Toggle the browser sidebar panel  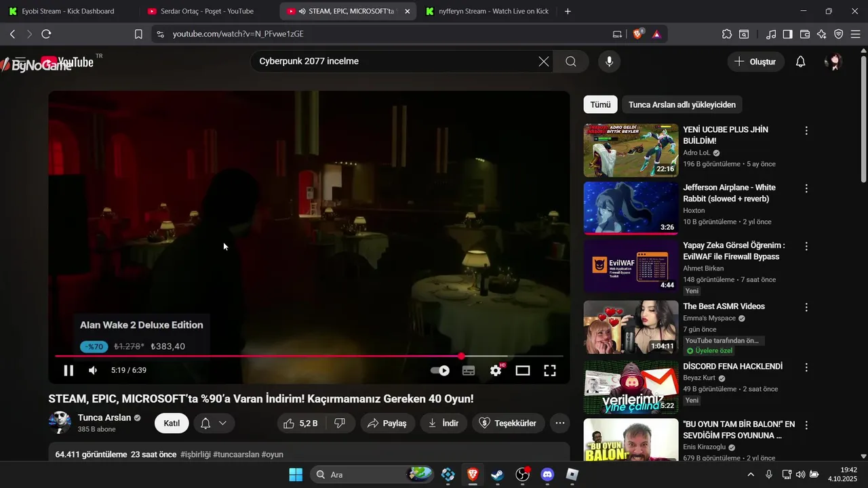pyautogui.click(x=787, y=34)
